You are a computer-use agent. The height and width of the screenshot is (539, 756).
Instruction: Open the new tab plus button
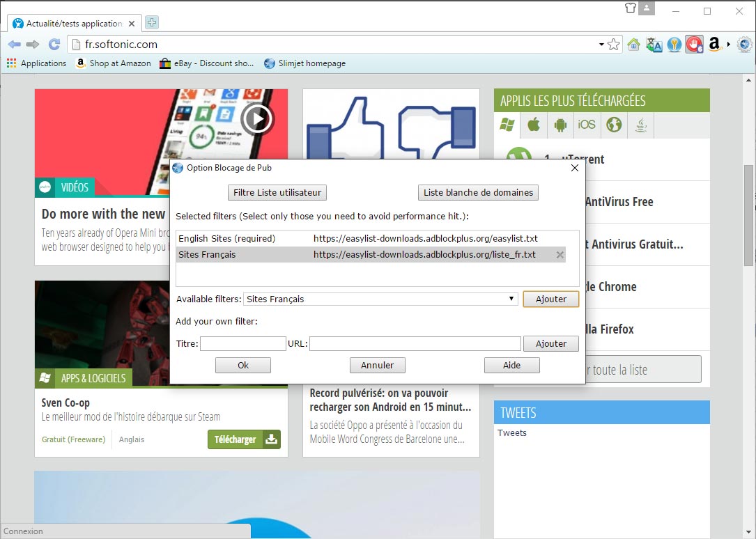152,22
